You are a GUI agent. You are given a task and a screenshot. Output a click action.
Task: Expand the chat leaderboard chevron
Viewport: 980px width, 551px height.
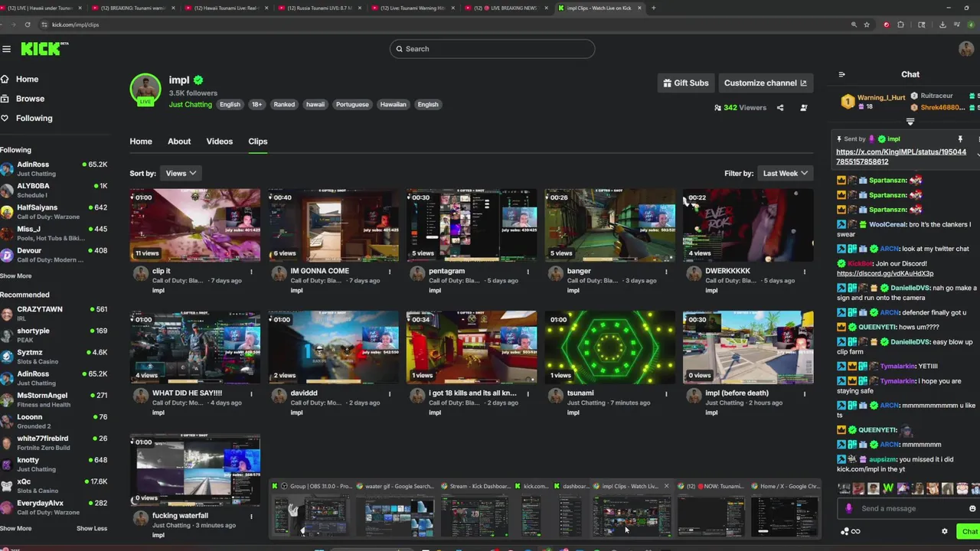(x=910, y=122)
